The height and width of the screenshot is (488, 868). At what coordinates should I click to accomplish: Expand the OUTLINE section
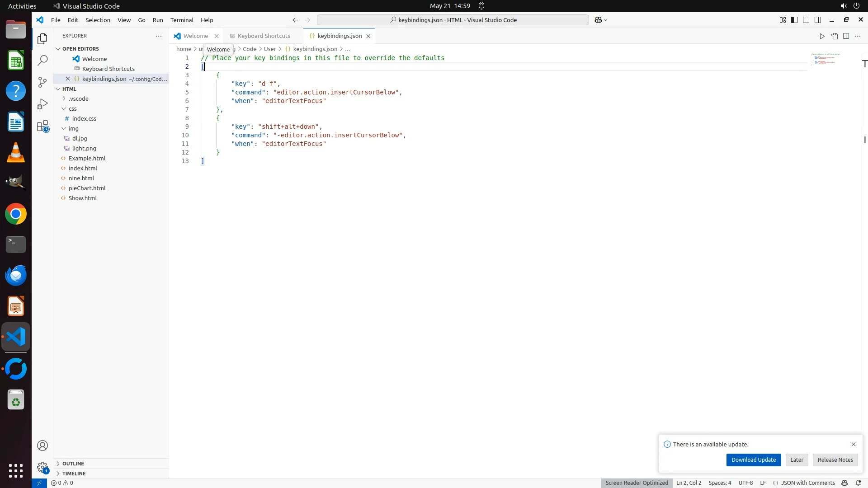(73, 464)
